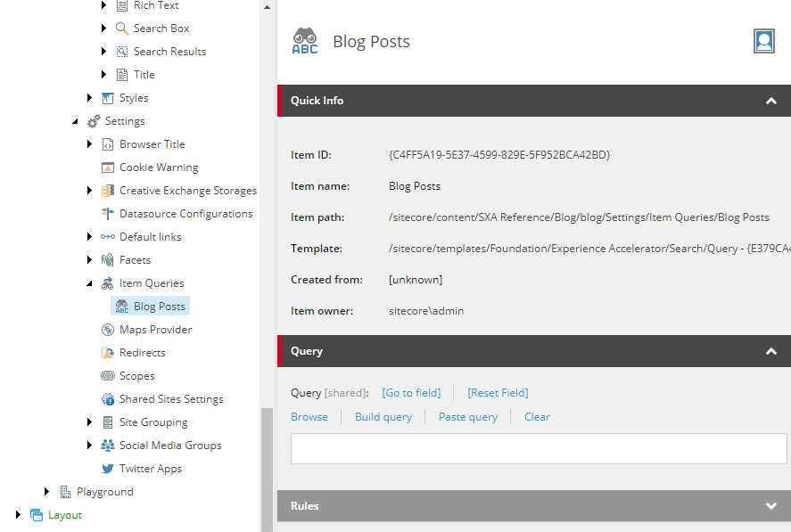791x532 pixels.
Task: Click the Item Queries icon
Action: [x=108, y=283]
